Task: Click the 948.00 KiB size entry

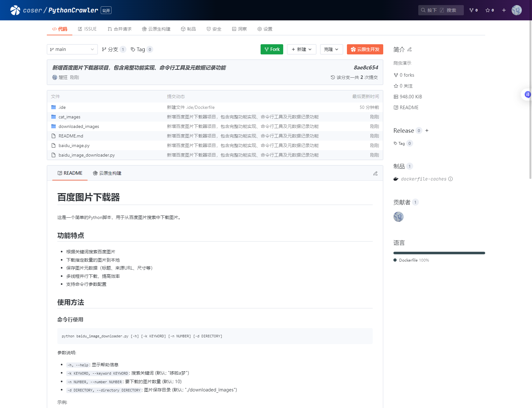Action: (408, 97)
